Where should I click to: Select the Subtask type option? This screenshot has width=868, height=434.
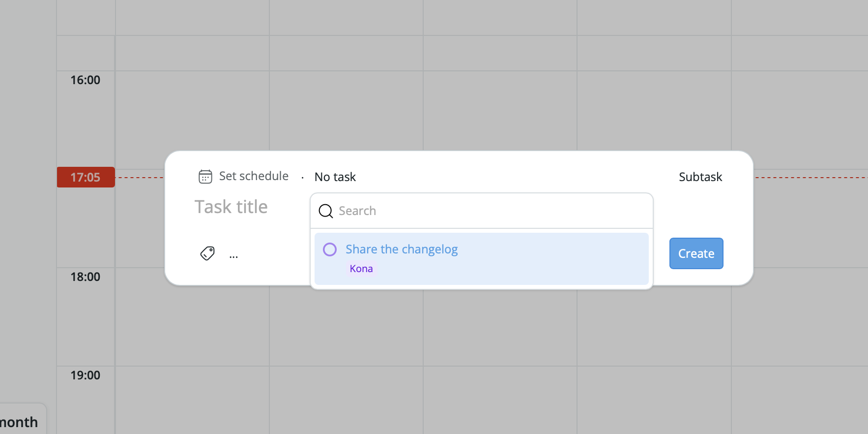coord(700,177)
